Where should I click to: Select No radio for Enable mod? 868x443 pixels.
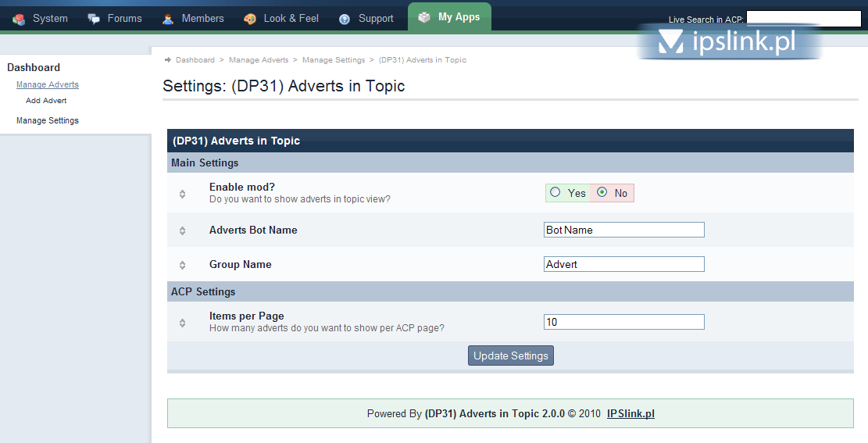602,192
